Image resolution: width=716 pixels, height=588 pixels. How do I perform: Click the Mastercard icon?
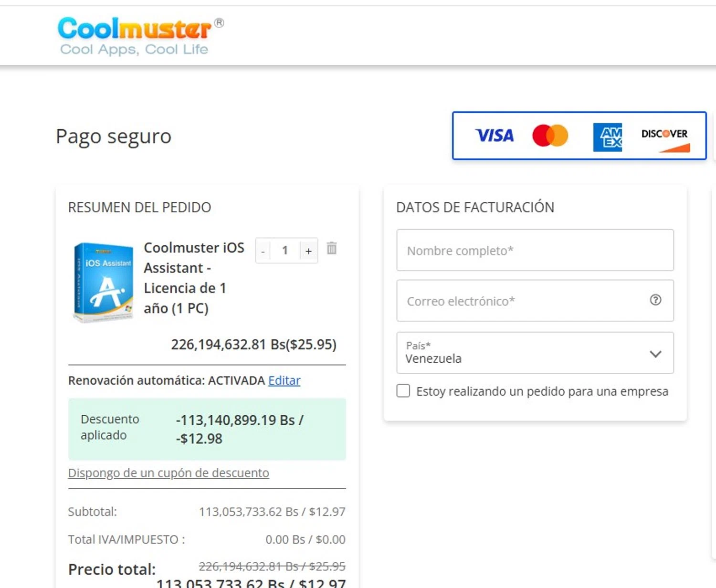550,136
